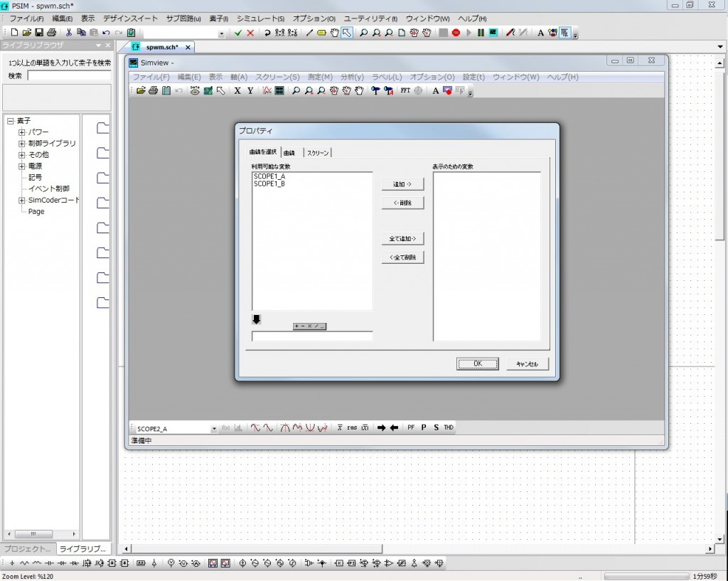Click the expression input field in properties dialog
The height and width of the screenshot is (581, 728).
pos(312,336)
